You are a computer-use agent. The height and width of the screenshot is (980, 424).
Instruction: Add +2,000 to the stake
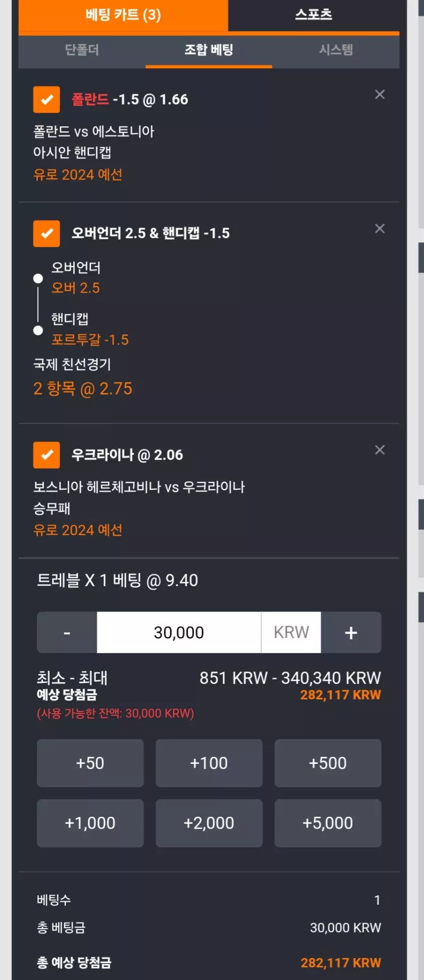pyautogui.click(x=209, y=823)
